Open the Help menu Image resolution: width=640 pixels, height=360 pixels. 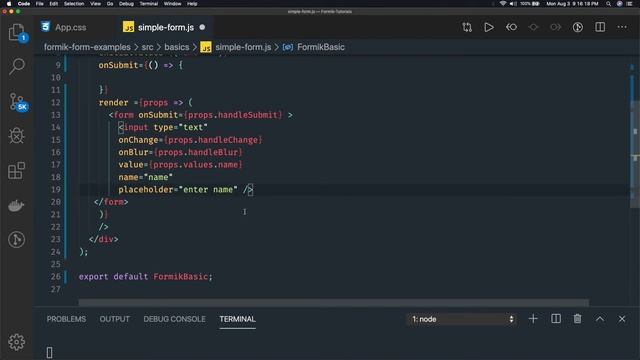192,4
